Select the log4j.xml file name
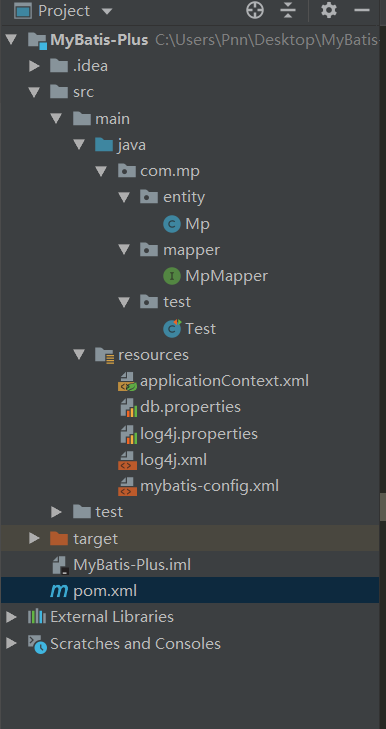This screenshot has width=386, height=729. (x=173, y=460)
